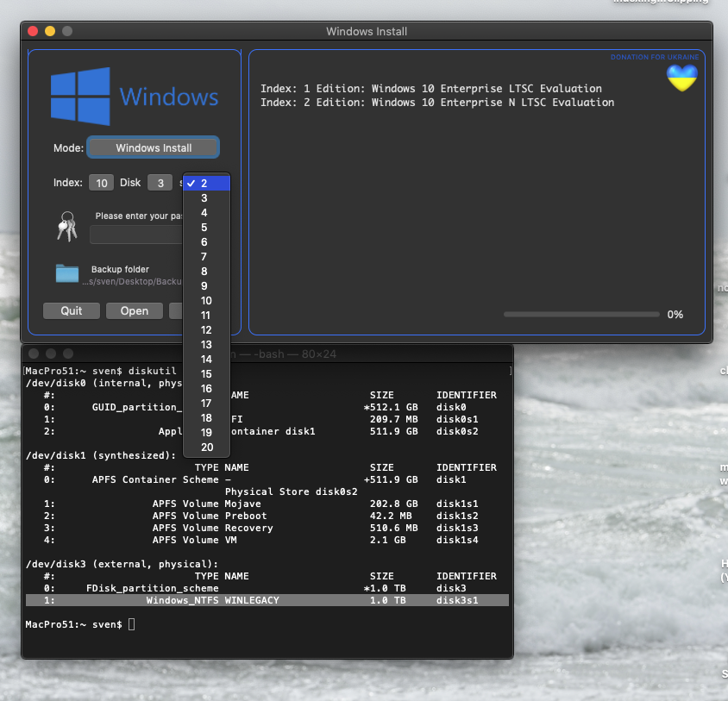Screen dimensions: 728x701
Task: Choose 7 from the partition list
Action: (207, 257)
